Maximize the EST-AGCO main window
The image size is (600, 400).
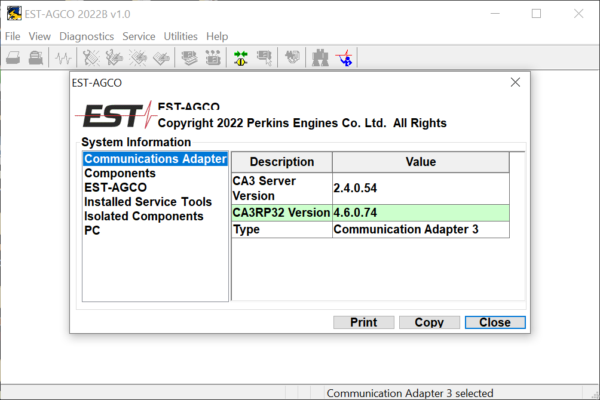click(x=536, y=14)
